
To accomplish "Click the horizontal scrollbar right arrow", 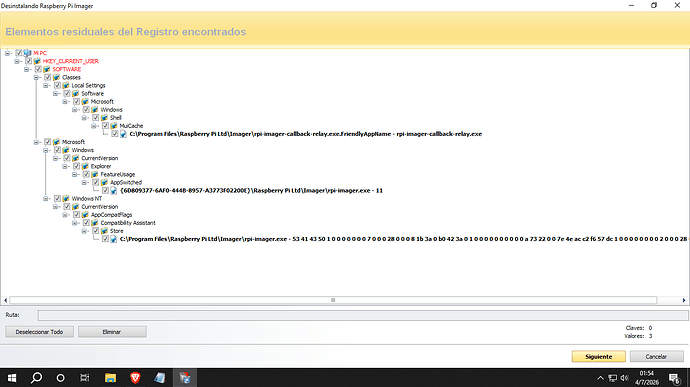I will [684, 300].
